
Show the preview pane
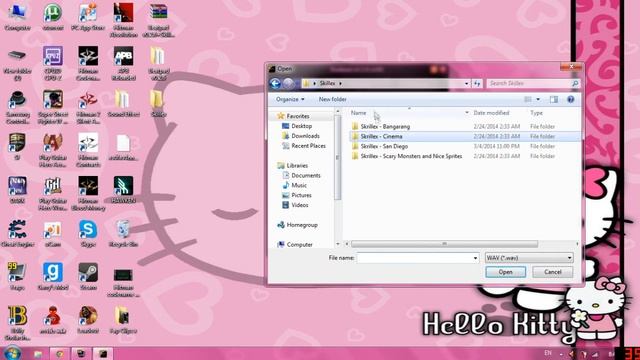point(553,100)
